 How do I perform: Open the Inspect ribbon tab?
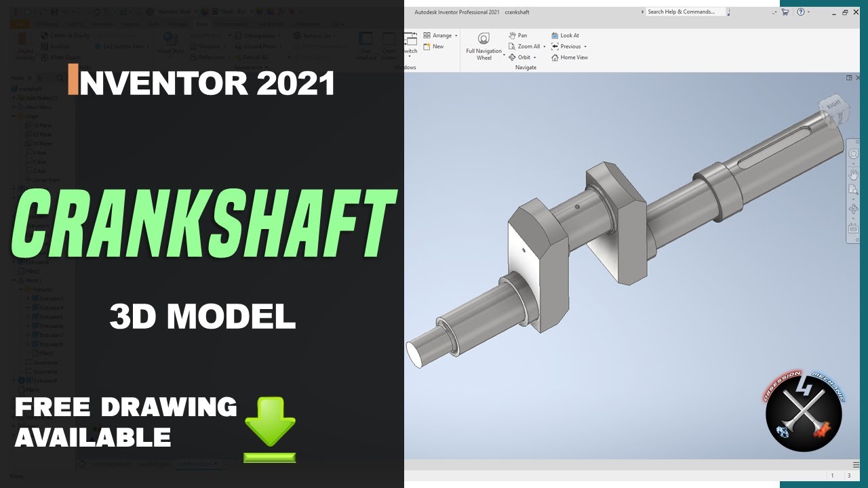[x=131, y=24]
